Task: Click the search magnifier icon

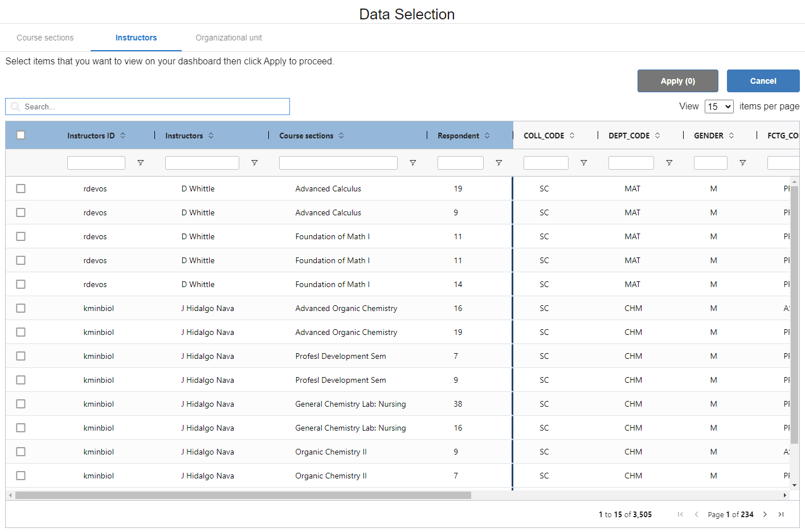Action: coord(15,107)
